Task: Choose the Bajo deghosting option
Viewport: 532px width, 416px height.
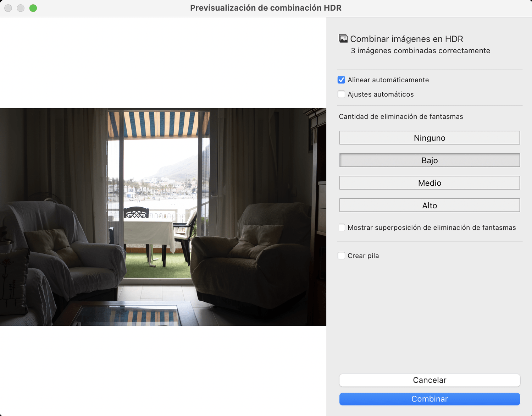Action: coord(430,160)
